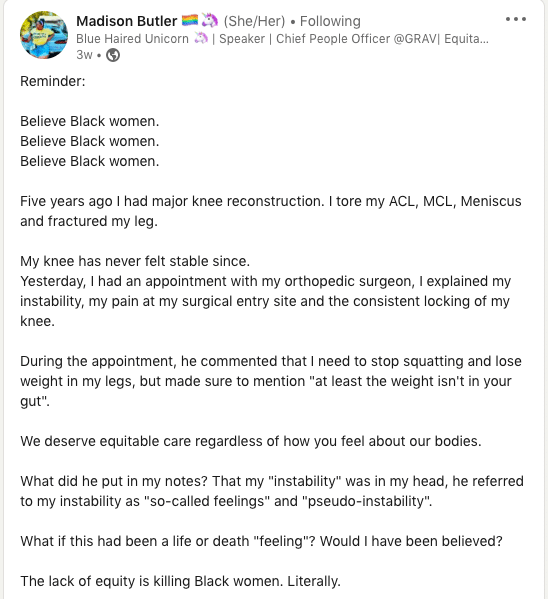
Task: Click the What did he put in my notes paragraph
Action: pyautogui.click(x=272, y=491)
